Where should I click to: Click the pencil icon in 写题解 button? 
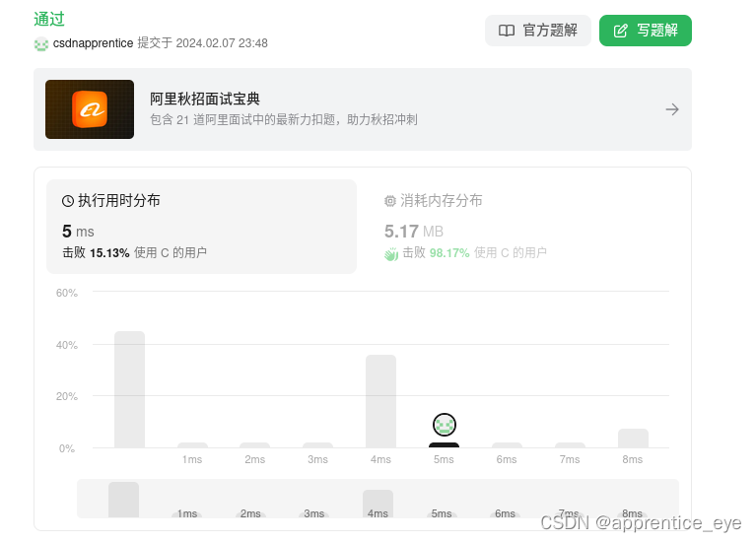click(x=621, y=31)
